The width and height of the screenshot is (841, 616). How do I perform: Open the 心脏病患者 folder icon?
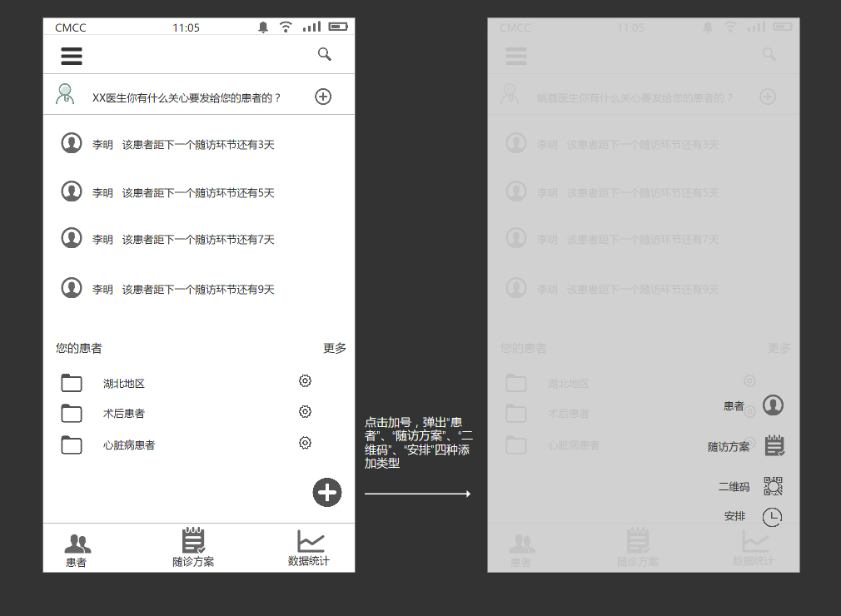tap(72, 445)
